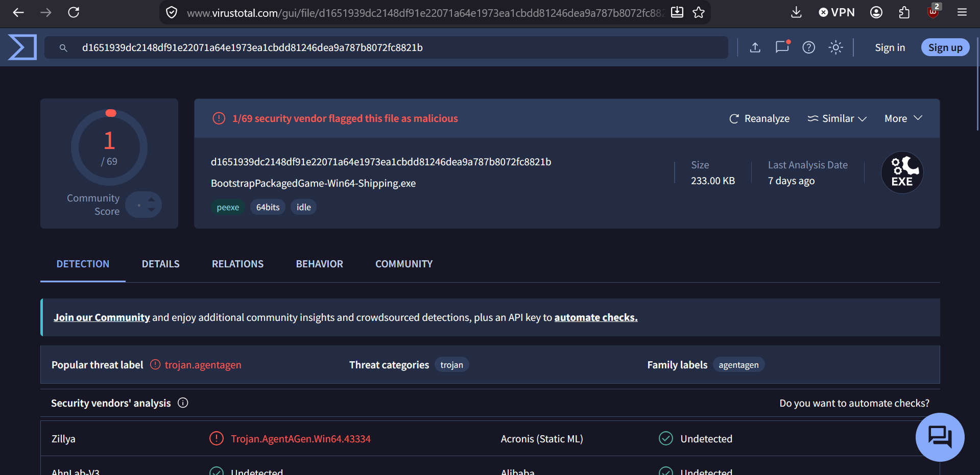
Task: Go back to the previous browser page
Action: click(x=18, y=12)
